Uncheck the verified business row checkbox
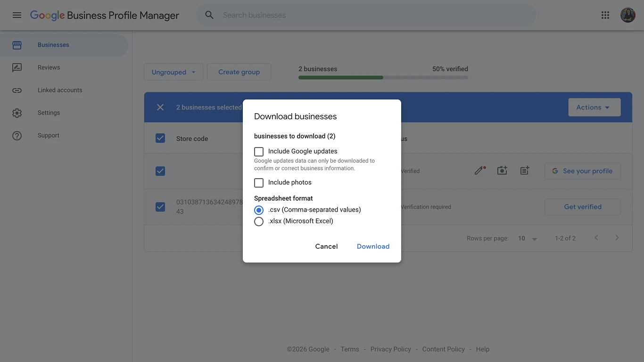The width and height of the screenshot is (644, 362). pyautogui.click(x=160, y=171)
